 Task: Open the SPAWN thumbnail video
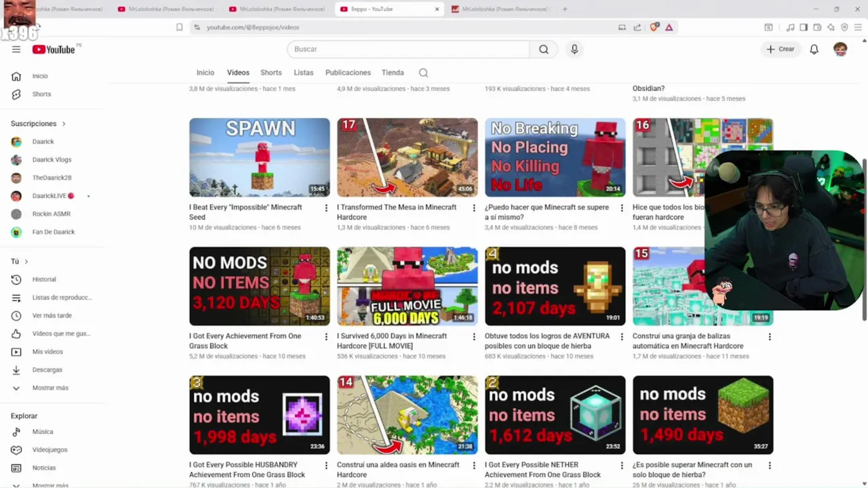tap(260, 157)
